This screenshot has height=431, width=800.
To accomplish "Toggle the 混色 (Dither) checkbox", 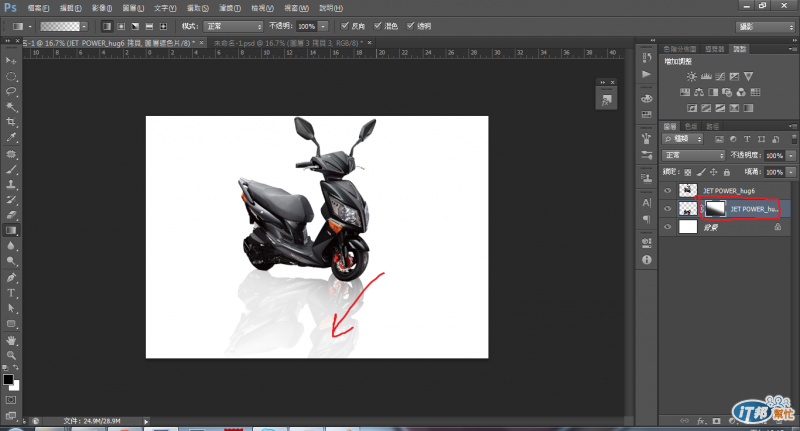I will (377, 25).
